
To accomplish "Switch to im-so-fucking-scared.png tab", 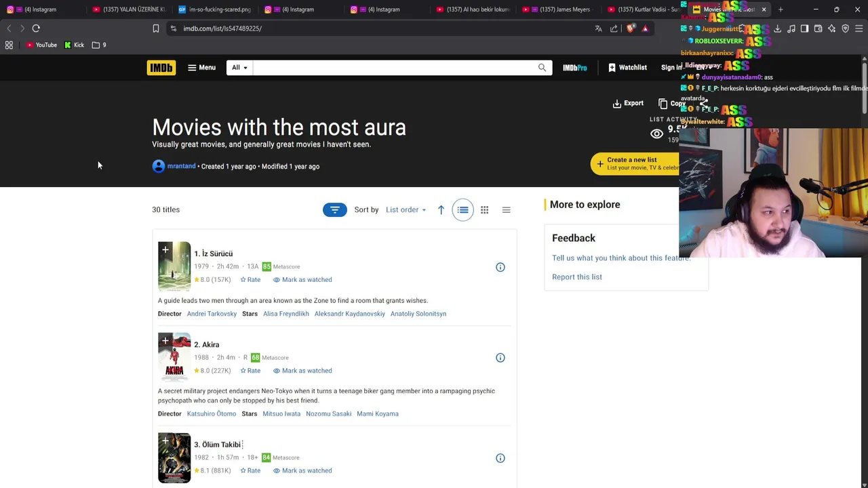I will pyautogui.click(x=215, y=9).
